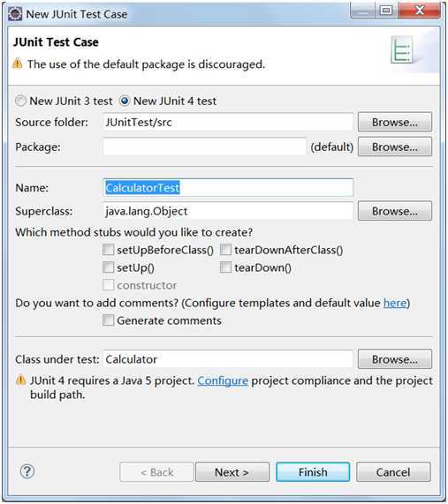Open the 'here' templates configuration link

(395, 303)
